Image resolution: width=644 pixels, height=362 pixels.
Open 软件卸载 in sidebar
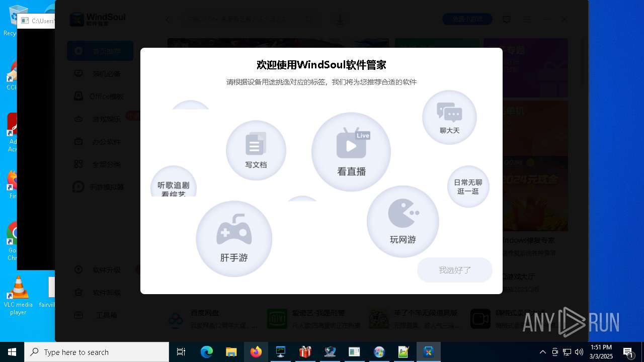click(x=100, y=292)
